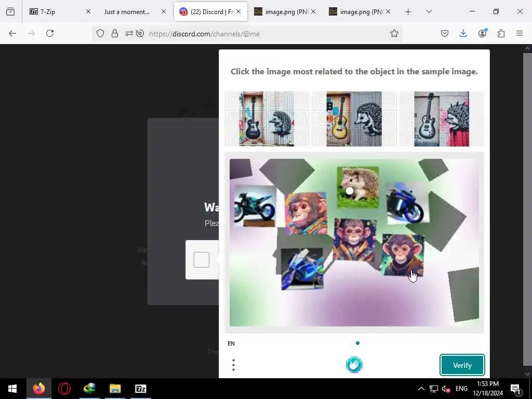Viewport: 532px width, 399px height.
Task: Select the Discord Friends tab
Action: (210, 12)
